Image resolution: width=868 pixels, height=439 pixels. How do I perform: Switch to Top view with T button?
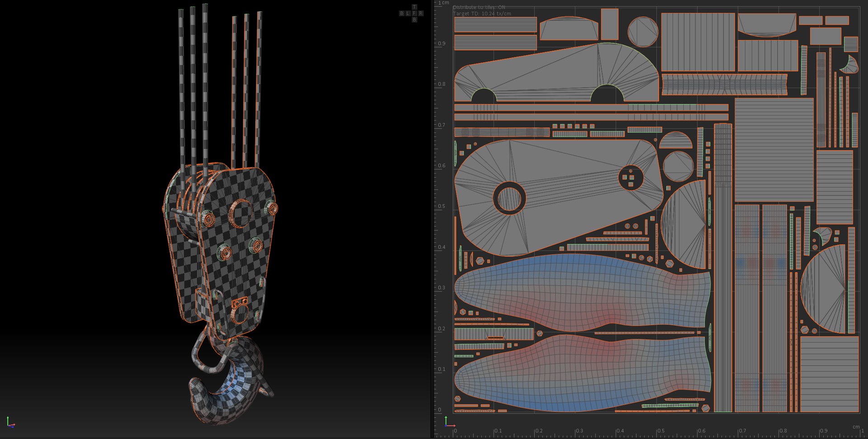(414, 7)
